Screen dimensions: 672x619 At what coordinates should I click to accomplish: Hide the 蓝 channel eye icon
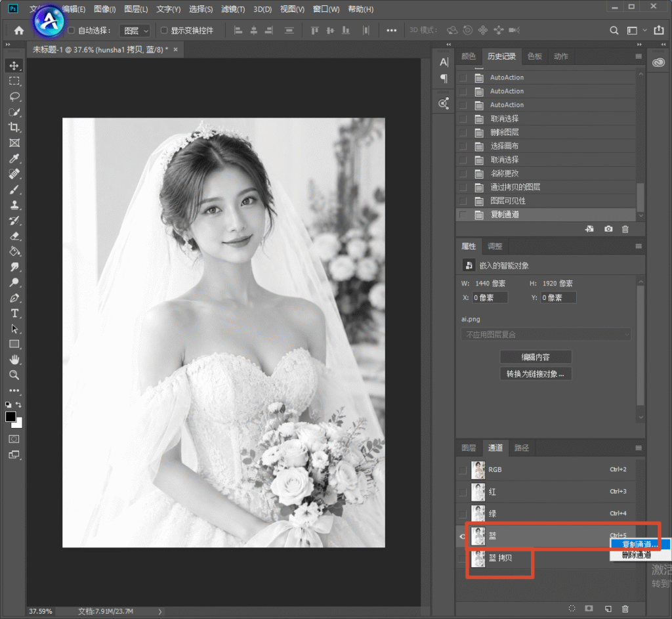pos(463,536)
